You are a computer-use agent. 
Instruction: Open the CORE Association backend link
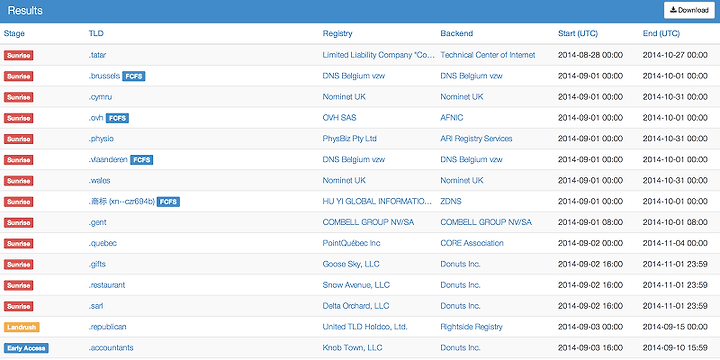tap(472, 243)
